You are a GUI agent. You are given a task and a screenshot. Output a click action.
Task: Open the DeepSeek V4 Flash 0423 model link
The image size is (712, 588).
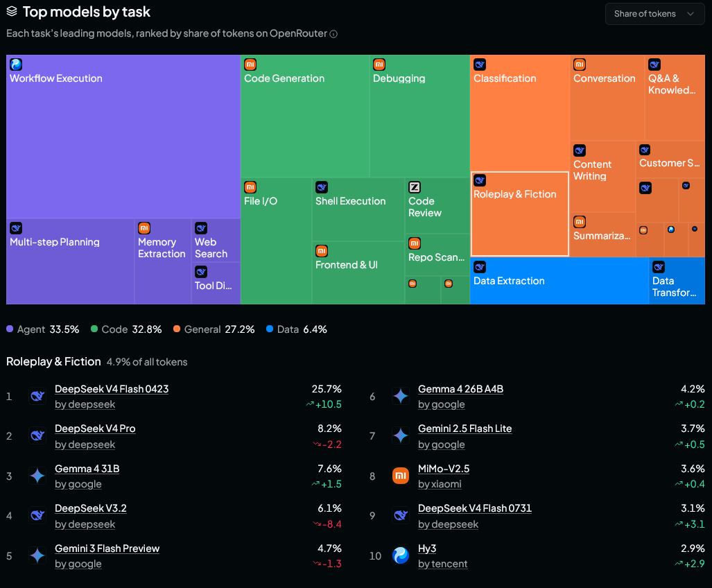click(112, 389)
